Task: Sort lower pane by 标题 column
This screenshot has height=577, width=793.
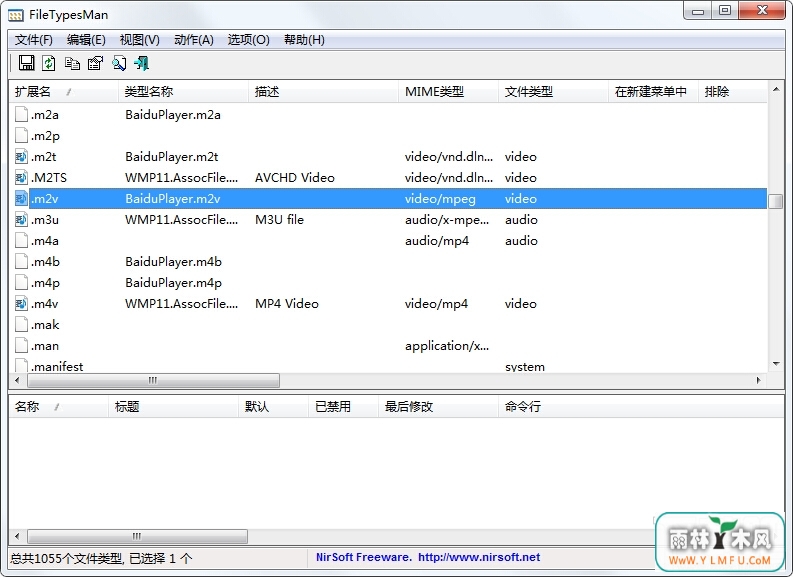Action: coord(173,407)
